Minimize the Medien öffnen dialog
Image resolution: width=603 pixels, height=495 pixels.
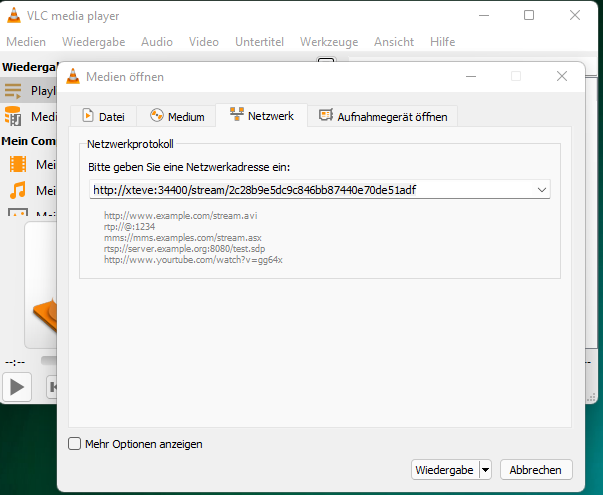tap(471, 76)
